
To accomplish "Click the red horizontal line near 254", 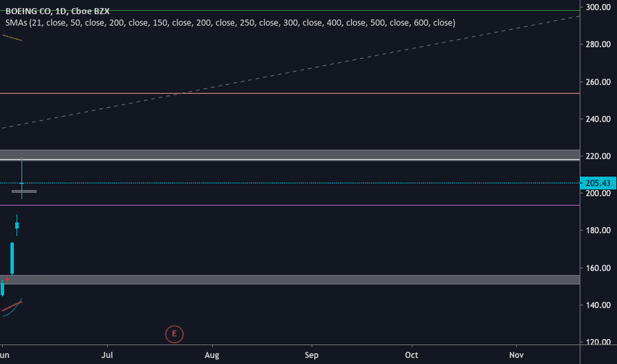I will 289,94.
